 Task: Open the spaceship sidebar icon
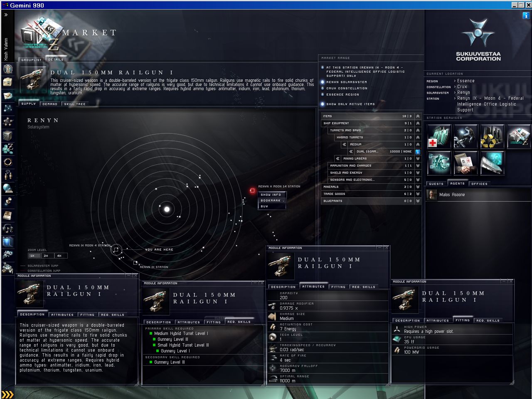pyautogui.click(x=7, y=255)
